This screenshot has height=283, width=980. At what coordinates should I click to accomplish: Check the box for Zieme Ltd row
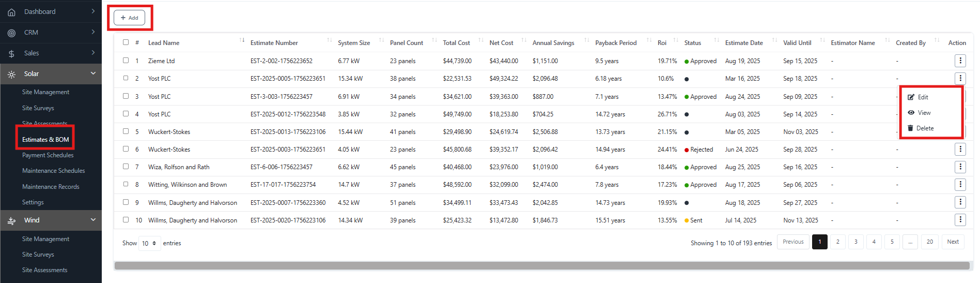point(126,61)
